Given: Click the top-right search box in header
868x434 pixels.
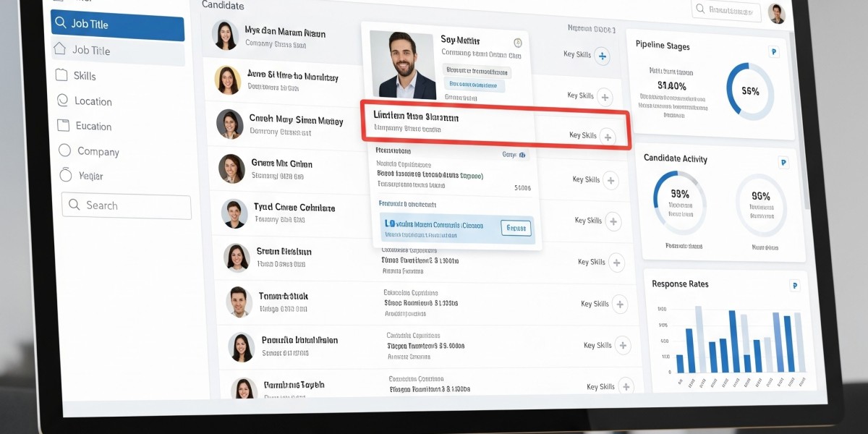Looking at the screenshot, I should 726,10.
